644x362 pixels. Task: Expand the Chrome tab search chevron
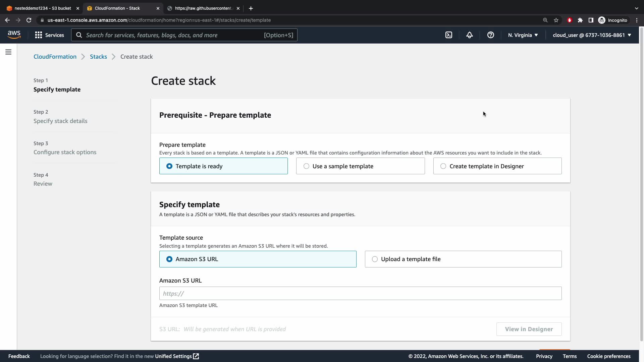pos(636,8)
